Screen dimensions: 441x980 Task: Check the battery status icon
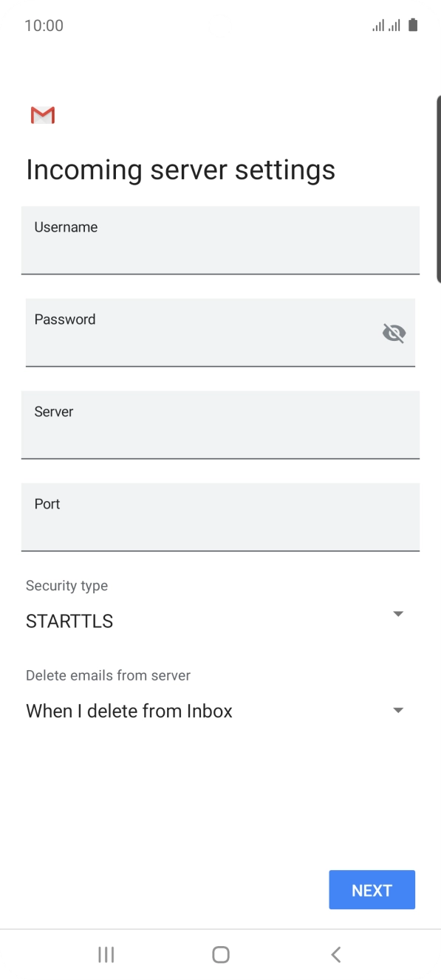[x=413, y=25]
